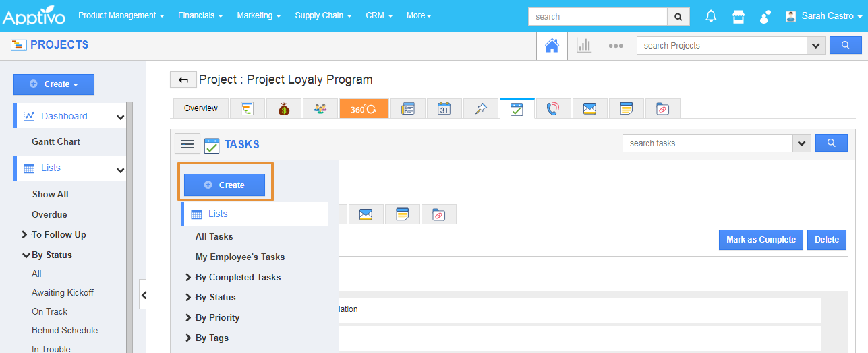Focus the global search field
The height and width of the screenshot is (353, 868).
(598, 17)
